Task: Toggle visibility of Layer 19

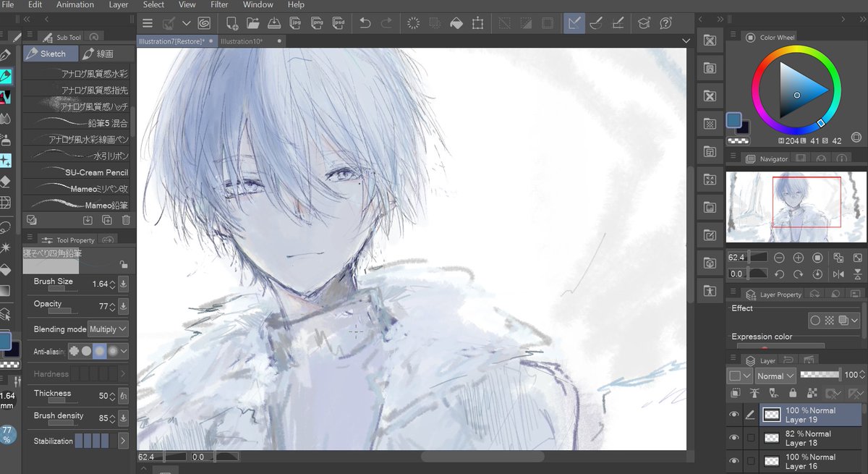Action: [x=734, y=415]
